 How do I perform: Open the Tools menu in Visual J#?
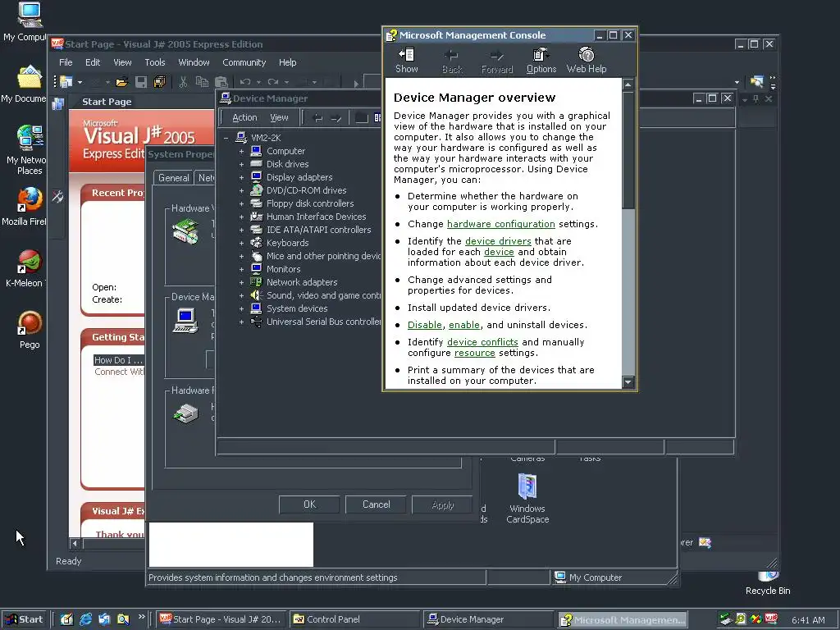pos(155,62)
